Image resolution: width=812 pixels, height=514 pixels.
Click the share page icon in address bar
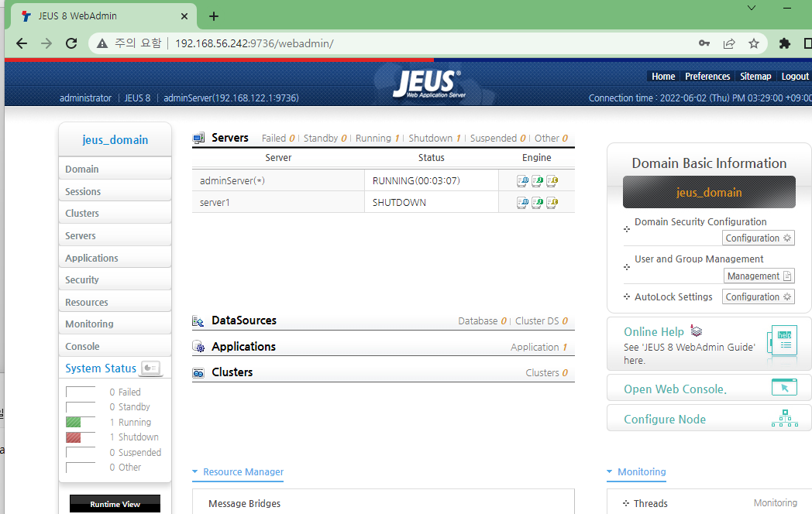pyautogui.click(x=729, y=43)
